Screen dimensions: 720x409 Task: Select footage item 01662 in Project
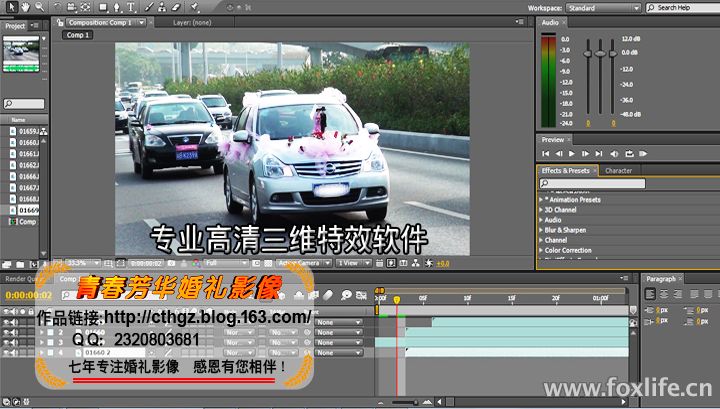point(24,165)
